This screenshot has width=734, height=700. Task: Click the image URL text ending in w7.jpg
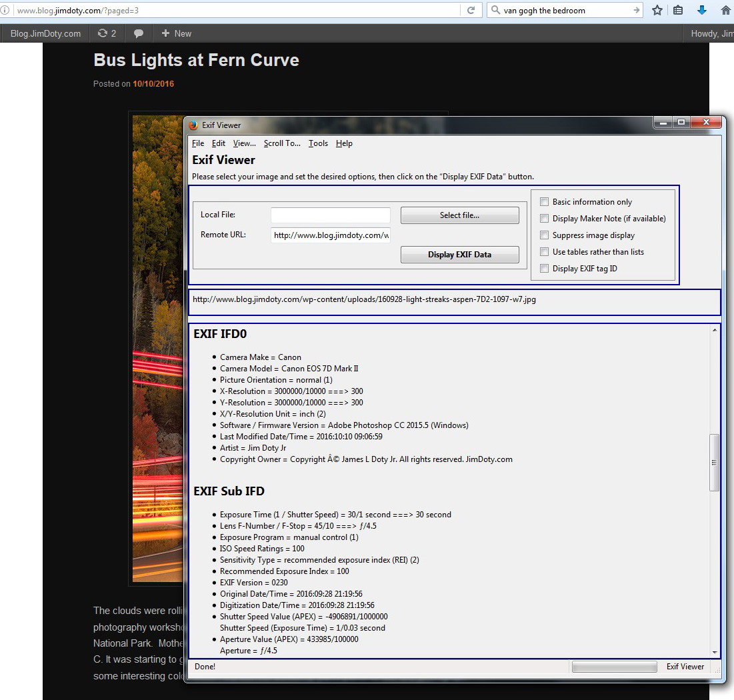coord(364,299)
